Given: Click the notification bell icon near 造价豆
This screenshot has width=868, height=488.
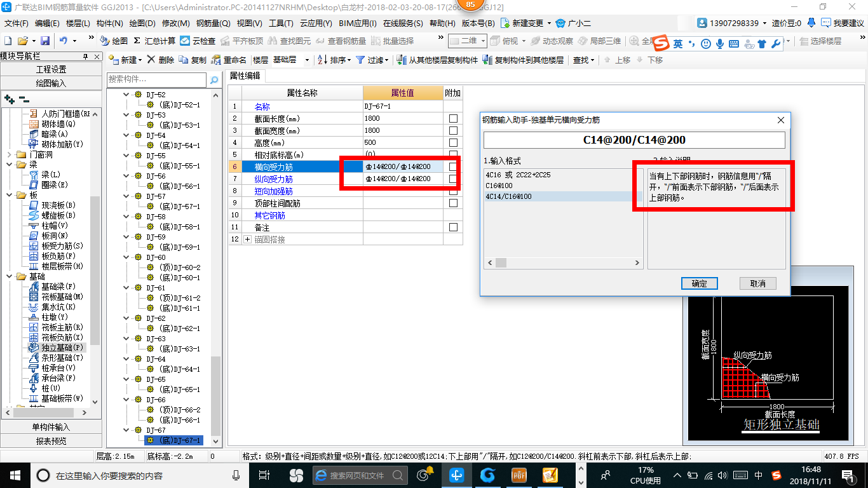Looking at the screenshot, I should (x=811, y=23).
